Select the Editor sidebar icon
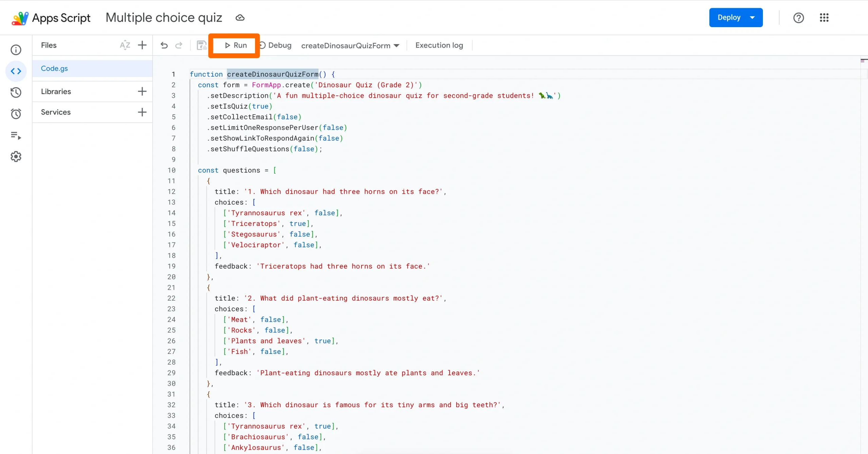The image size is (868, 454). click(16, 71)
